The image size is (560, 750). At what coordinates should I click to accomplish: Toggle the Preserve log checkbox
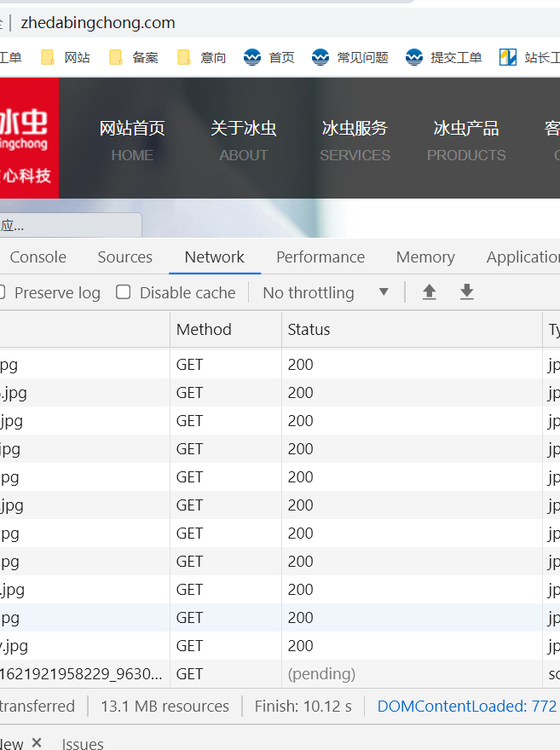[x=3, y=292]
